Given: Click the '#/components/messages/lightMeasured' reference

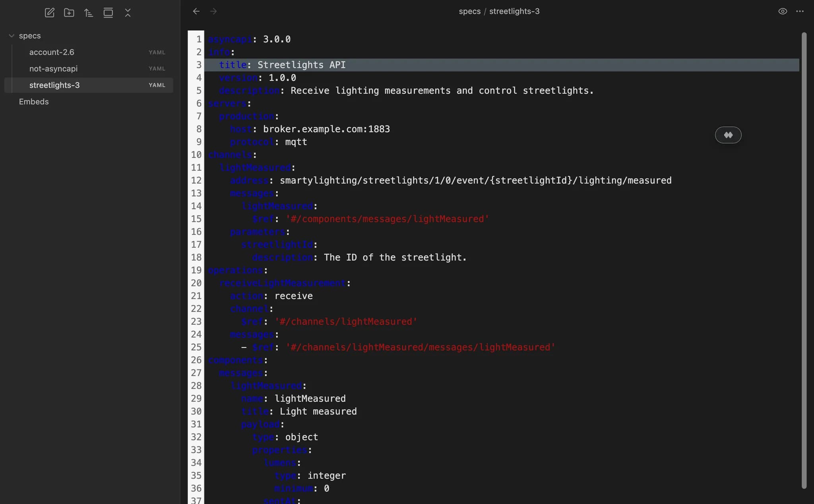Looking at the screenshot, I should coord(387,219).
